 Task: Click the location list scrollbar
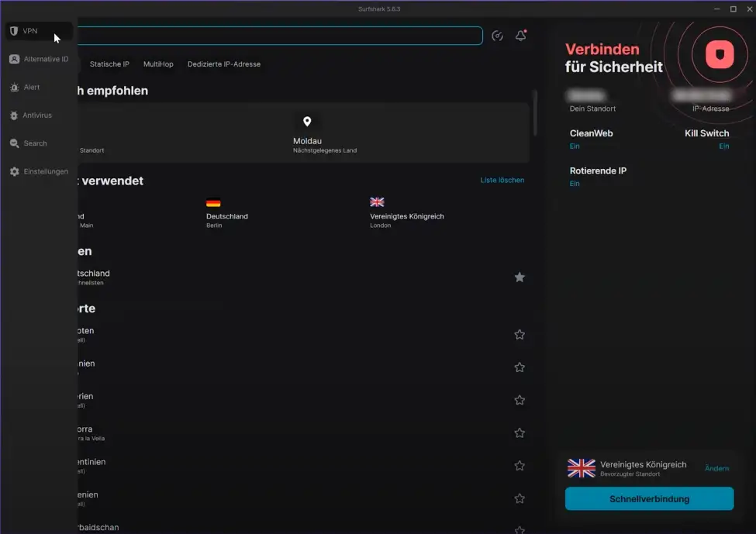[534, 112]
